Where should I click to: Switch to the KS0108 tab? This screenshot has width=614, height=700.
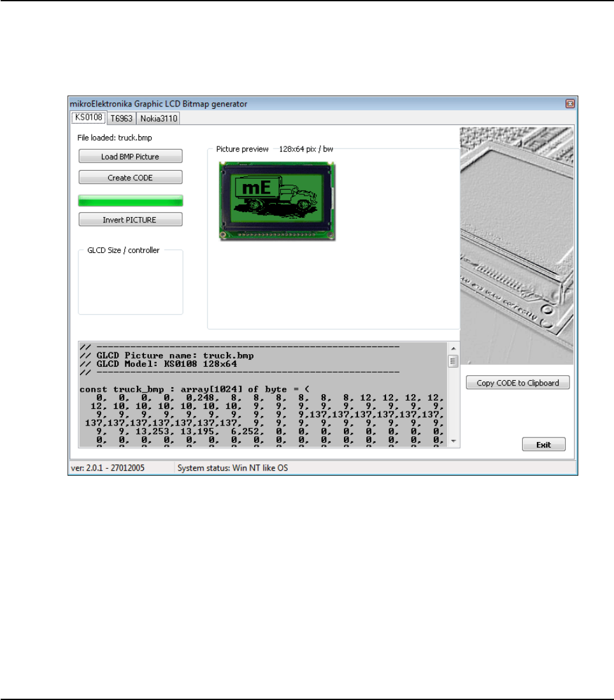coord(89,118)
